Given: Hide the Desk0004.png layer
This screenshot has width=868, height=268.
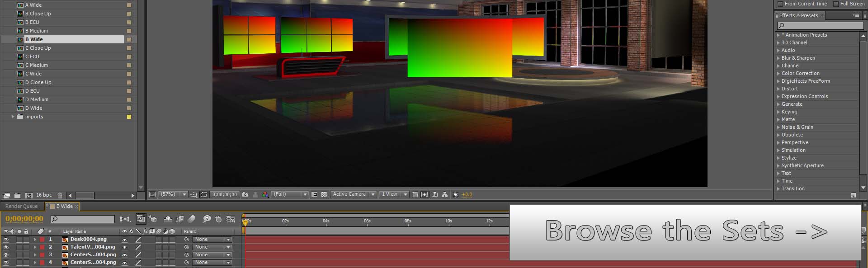Looking at the screenshot, I should (x=6, y=240).
